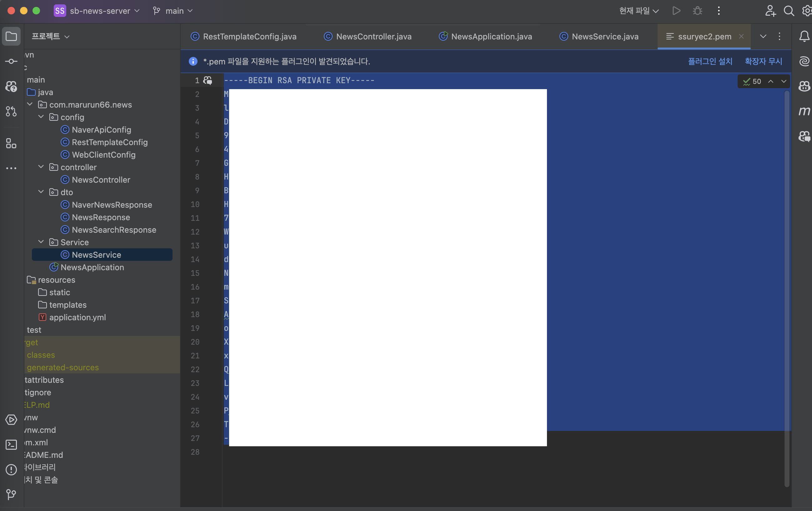Open the Notifications bell icon
Viewport: 812px width, 511px height.
coord(804,36)
